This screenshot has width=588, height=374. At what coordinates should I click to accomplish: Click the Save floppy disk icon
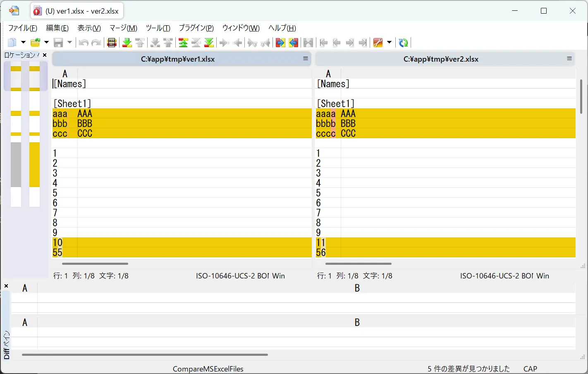59,43
